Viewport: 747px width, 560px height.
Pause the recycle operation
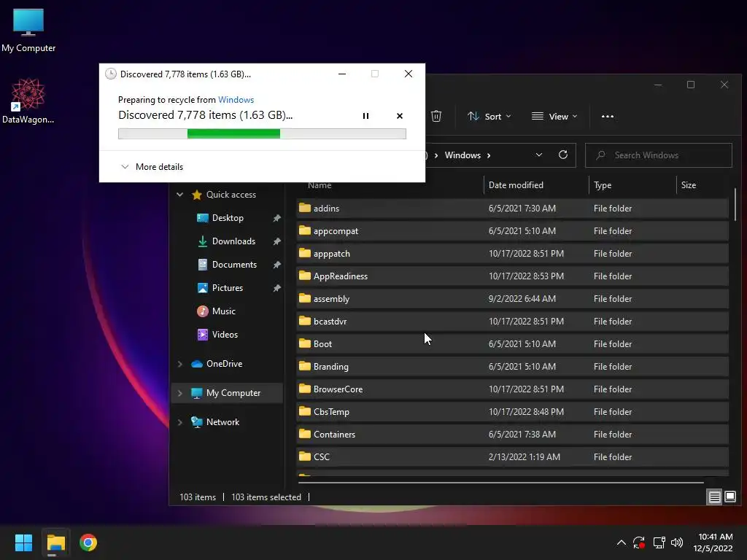tap(366, 116)
